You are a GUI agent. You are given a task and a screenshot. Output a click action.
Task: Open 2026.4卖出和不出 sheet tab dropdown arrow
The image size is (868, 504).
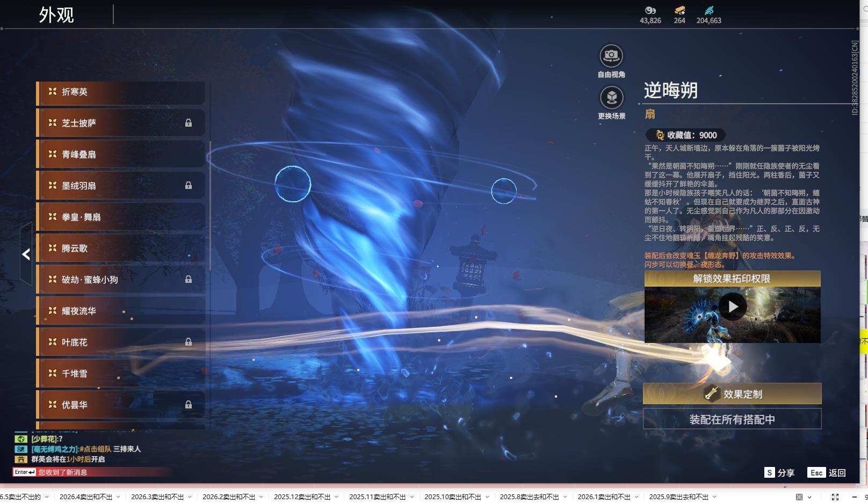tap(118, 497)
